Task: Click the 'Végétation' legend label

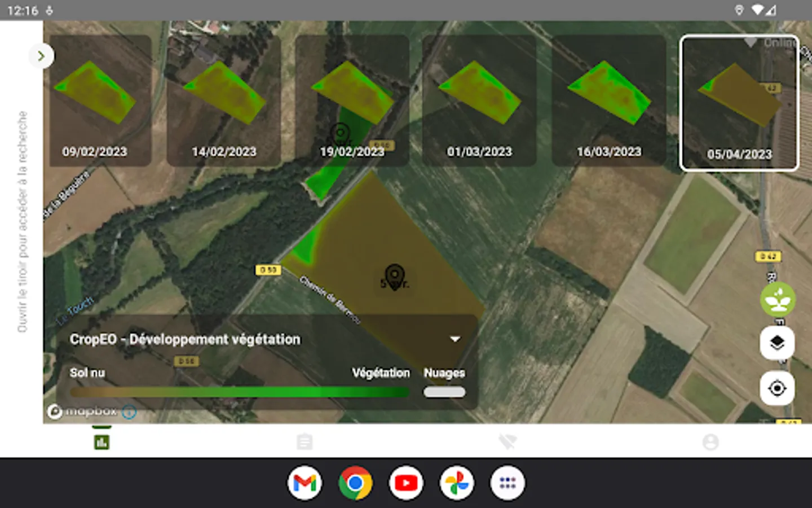Action: click(381, 373)
